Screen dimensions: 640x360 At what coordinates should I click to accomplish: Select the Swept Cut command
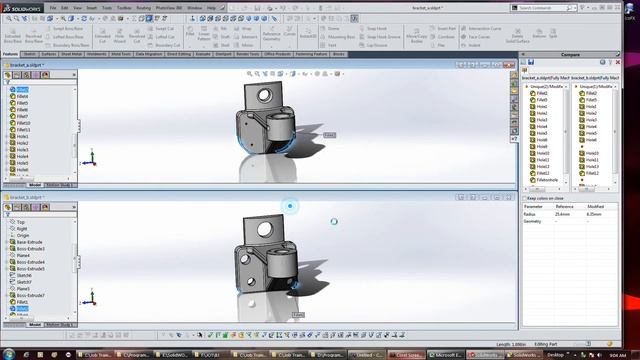click(x=161, y=29)
